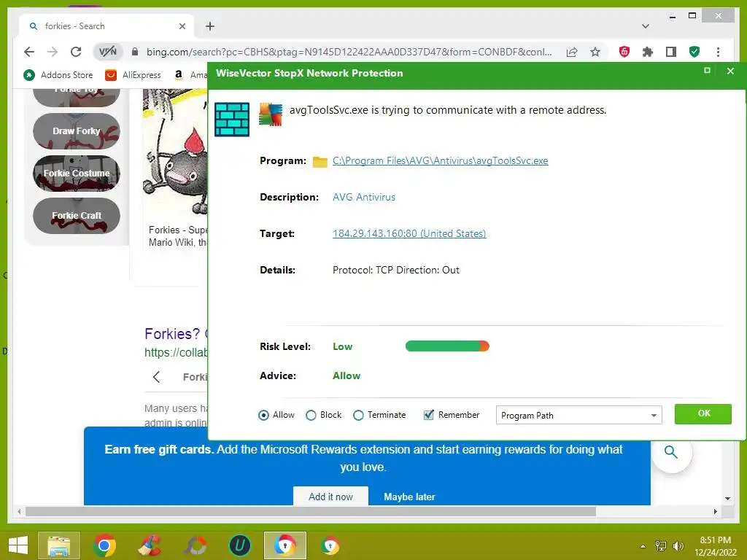Screen dimensions: 747x560
Task: Open the tab search chevron
Action: click(x=646, y=26)
